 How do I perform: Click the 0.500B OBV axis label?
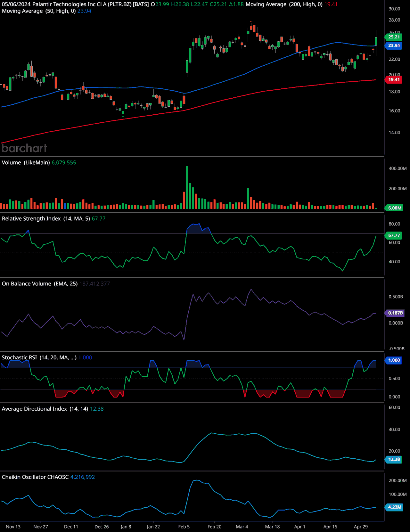pyautogui.click(x=396, y=297)
